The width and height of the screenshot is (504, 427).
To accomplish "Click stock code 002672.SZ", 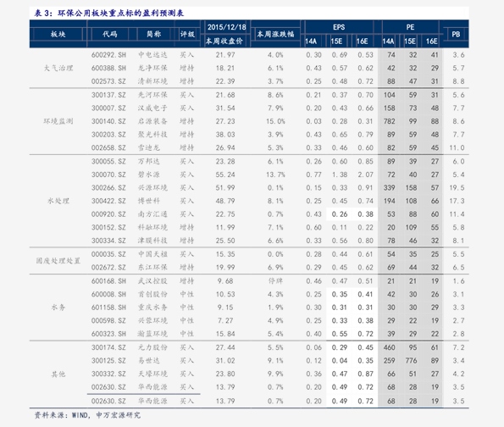I will 108,268.
